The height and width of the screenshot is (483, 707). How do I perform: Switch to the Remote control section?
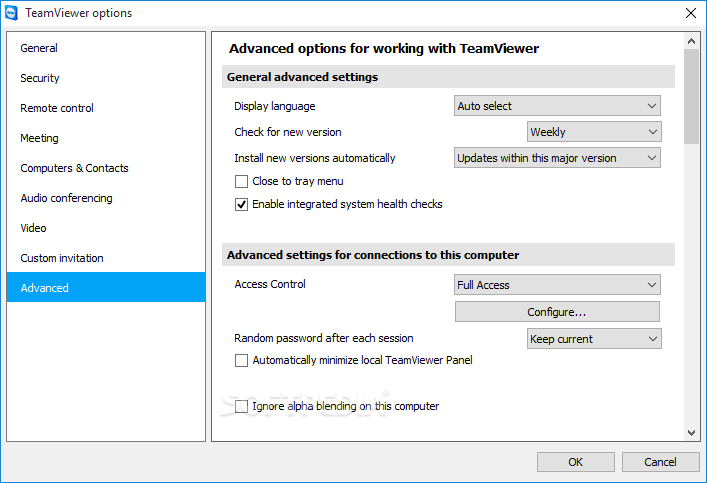click(x=106, y=108)
